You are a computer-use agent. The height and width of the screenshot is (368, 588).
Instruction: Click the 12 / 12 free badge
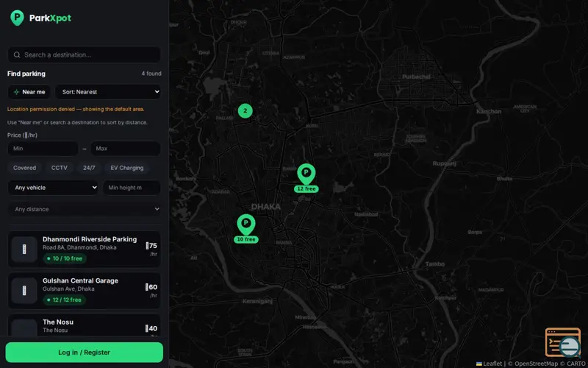[65, 300]
